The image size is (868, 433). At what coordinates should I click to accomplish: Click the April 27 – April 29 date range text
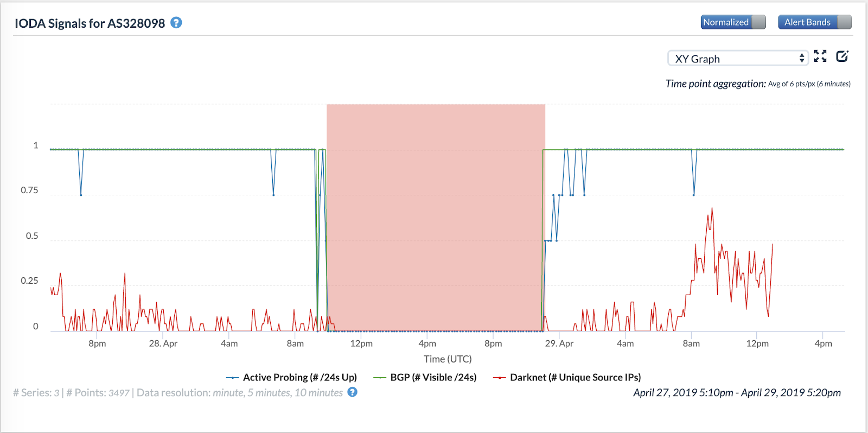click(737, 393)
